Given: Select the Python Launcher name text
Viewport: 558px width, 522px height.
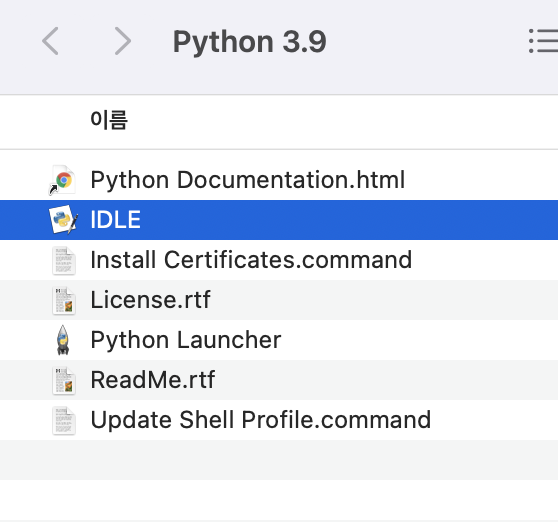Looking at the screenshot, I should pos(186,340).
